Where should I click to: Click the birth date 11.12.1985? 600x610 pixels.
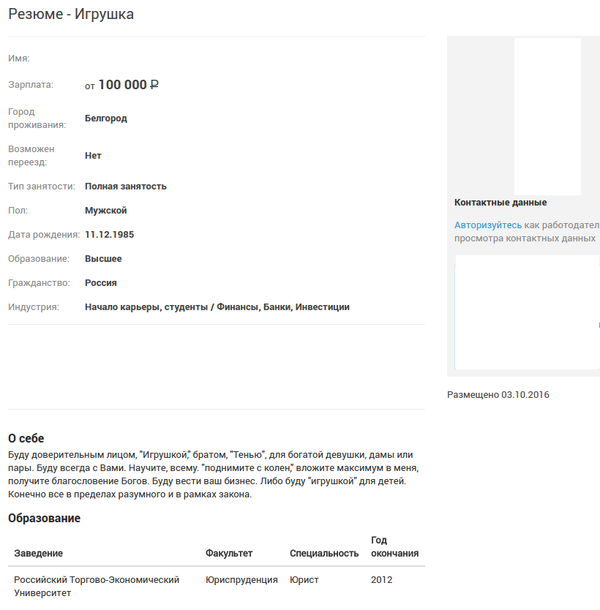pos(109,234)
